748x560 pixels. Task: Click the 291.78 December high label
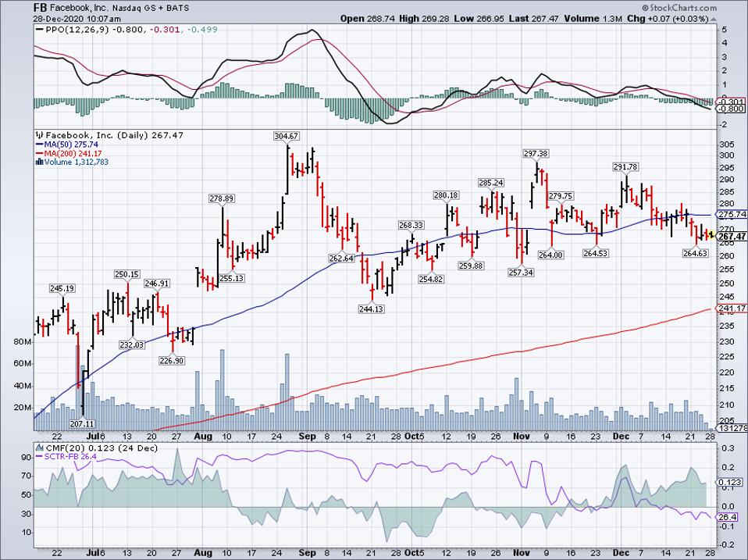[625, 167]
